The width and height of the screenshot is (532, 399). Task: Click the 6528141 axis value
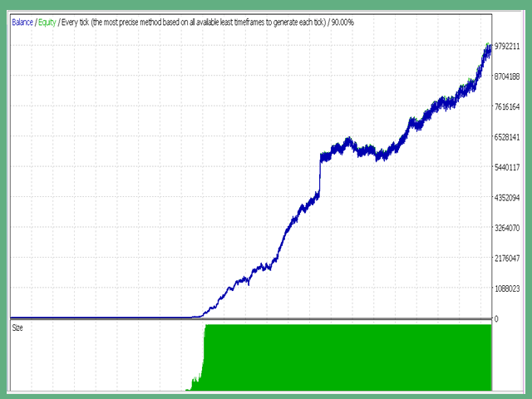click(507, 137)
